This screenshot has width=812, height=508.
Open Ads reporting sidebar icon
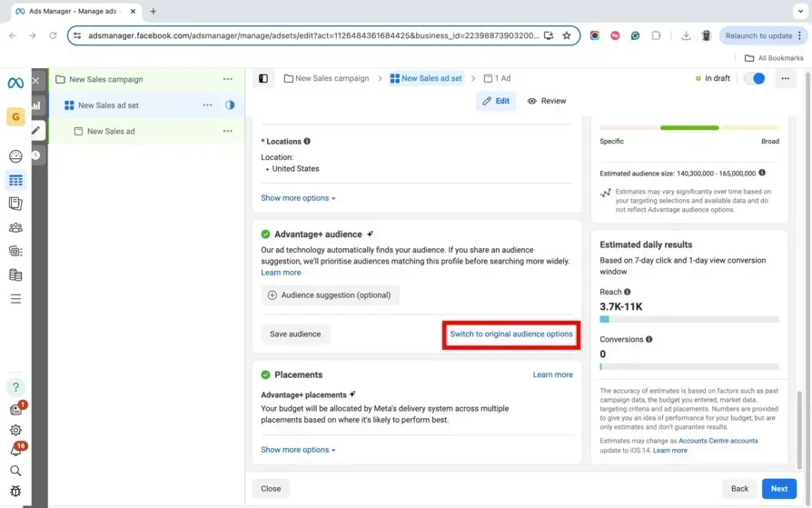(15, 204)
